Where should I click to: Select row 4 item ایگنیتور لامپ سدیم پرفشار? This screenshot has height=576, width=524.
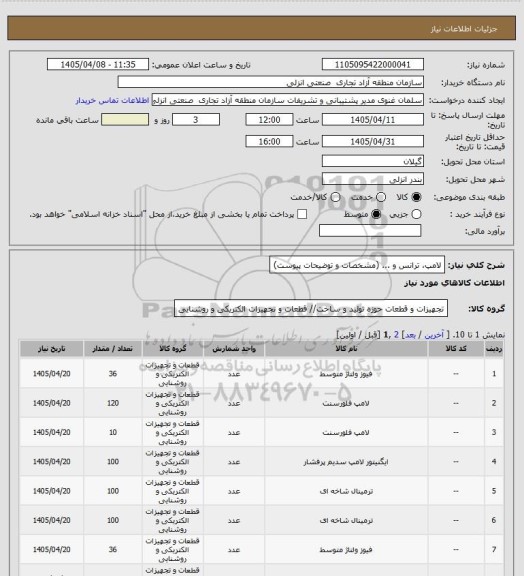point(346,462)
